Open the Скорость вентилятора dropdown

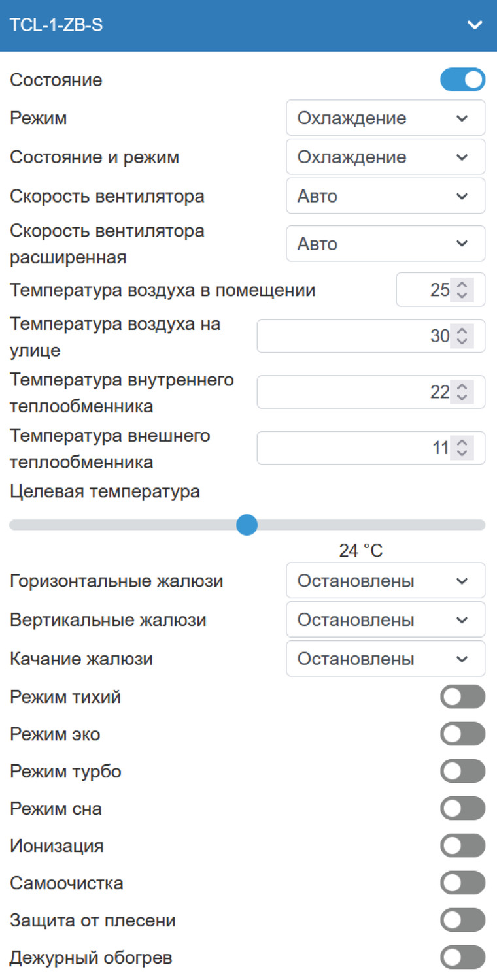(385, 196)
